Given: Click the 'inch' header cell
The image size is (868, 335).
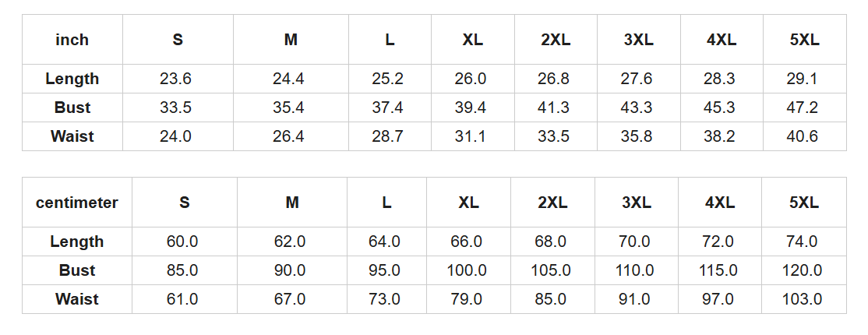Looking at the screenshot, I should click(72, 40).
